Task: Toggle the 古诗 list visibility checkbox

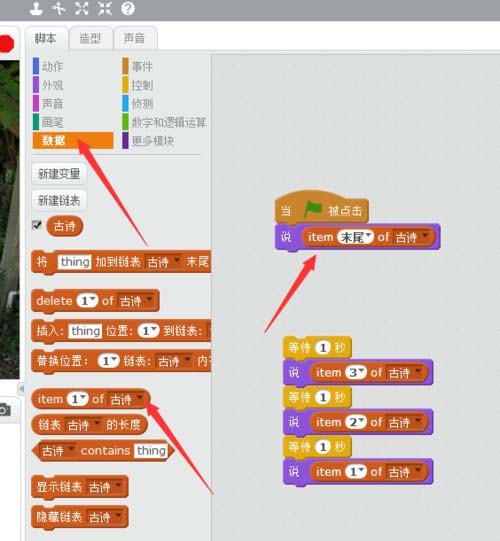Action: [x=37, y=225]
